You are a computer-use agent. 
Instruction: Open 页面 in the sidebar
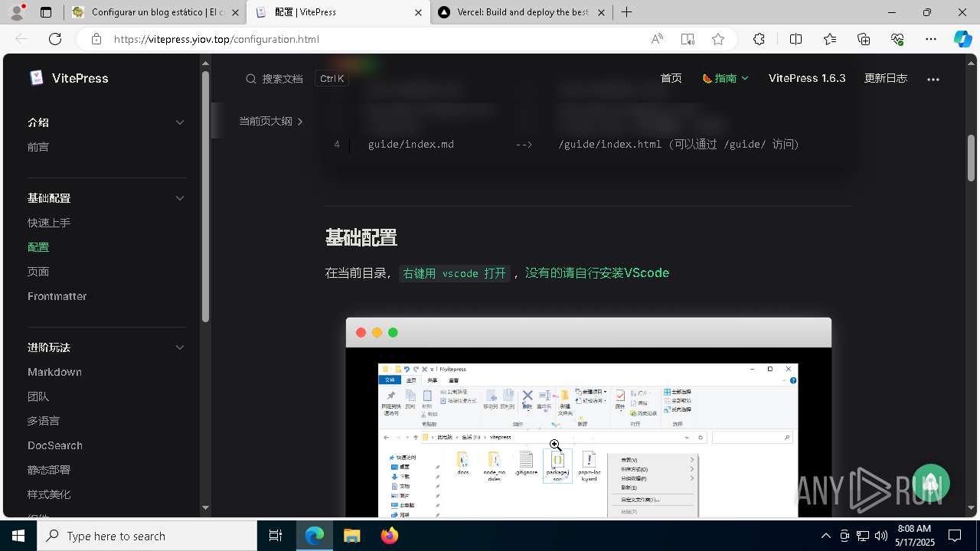pyautogui.click(x=38, y=272)
